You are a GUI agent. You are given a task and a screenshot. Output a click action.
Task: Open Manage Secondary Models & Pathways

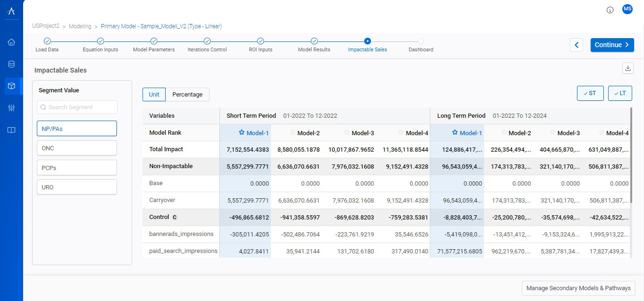[x=578, y=288]
